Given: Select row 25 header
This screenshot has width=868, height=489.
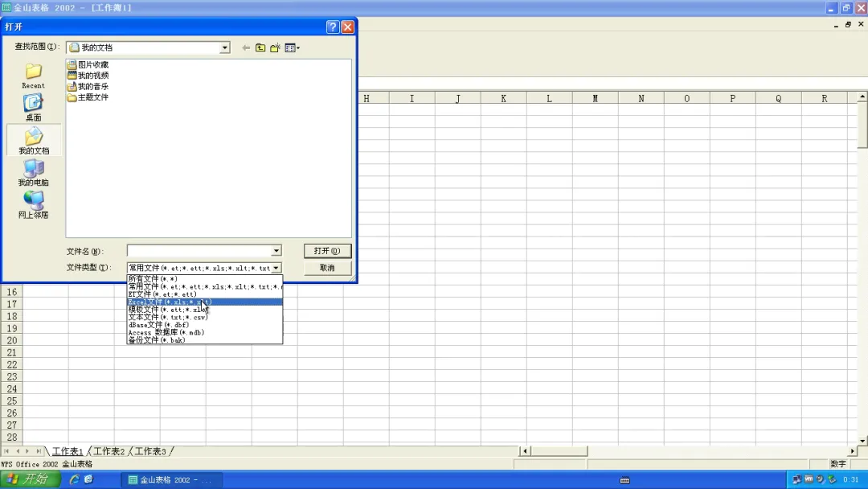Looking at the screenshot, I should click(x=11, y=401).
